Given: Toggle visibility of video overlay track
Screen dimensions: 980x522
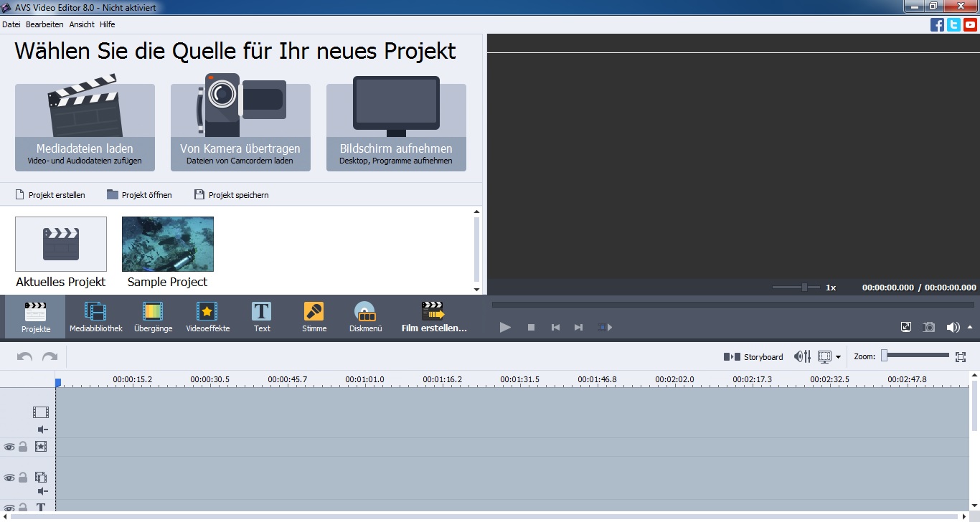Looking at the screenshot, I should pos(9,478).
